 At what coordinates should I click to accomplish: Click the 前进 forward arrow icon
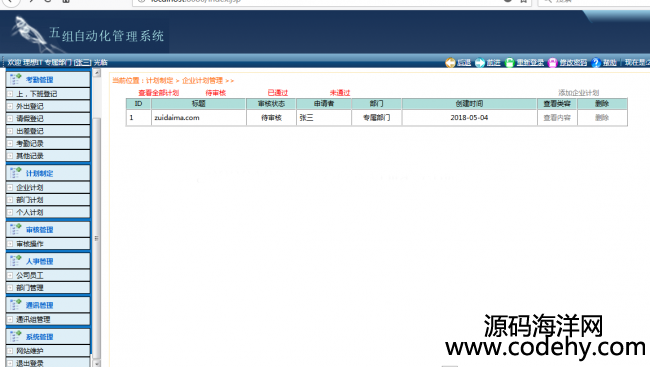(480, 63)
